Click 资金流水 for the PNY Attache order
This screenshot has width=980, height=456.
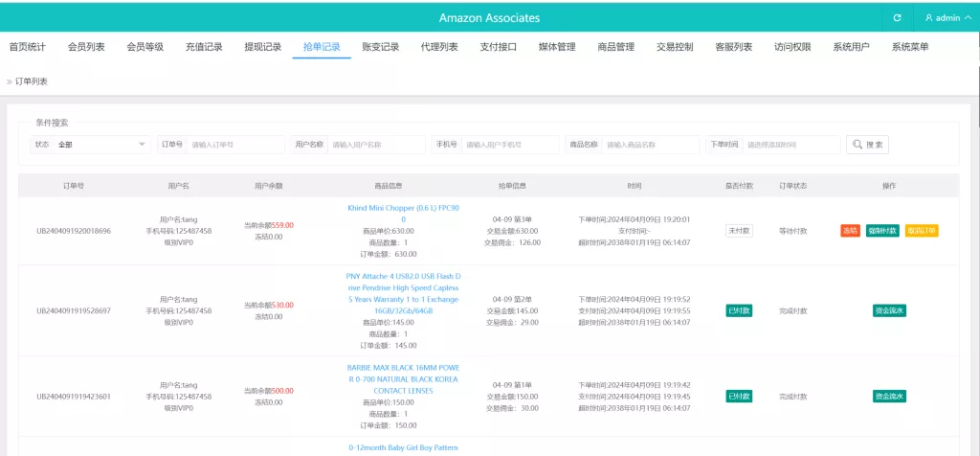(889, 310)
